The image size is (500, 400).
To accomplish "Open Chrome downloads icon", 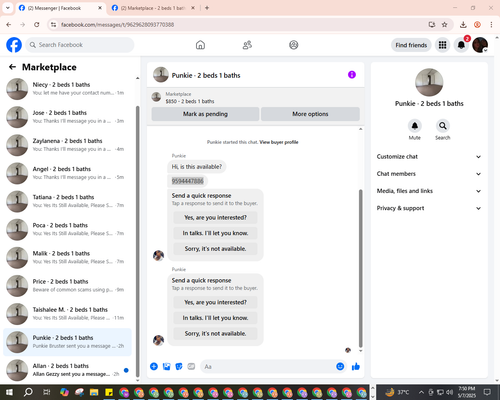I will pyautogui.click(x=463, y=25).
